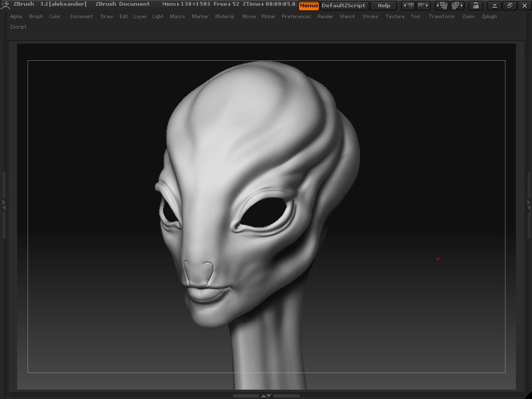
Task: Load next user interface colors
Action: coord(423,5)
